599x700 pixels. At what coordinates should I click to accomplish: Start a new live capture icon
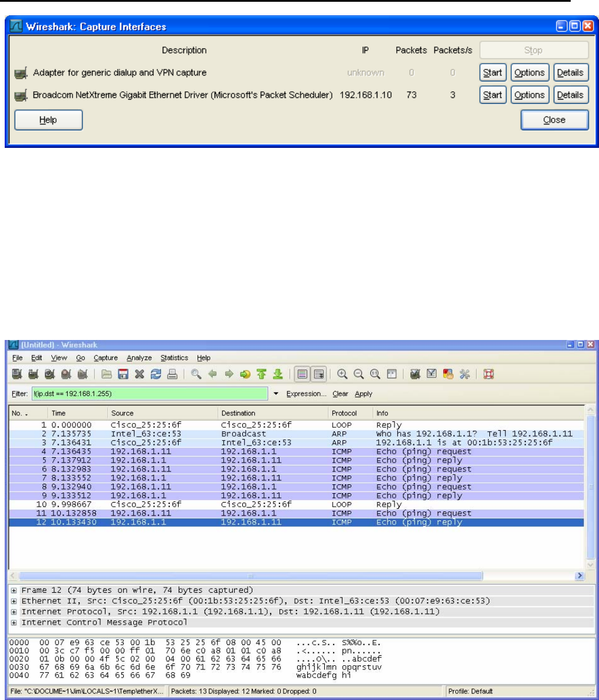click(50, 374)
